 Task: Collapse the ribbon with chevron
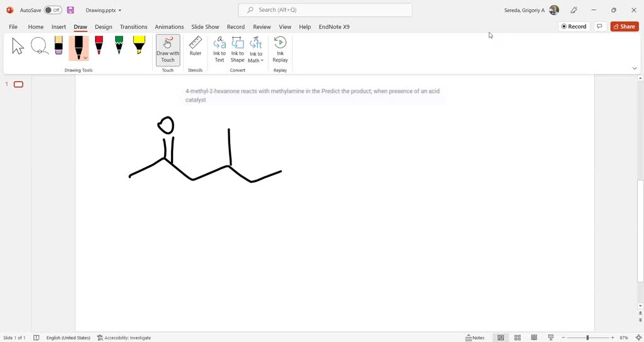(x=634, y=68)
